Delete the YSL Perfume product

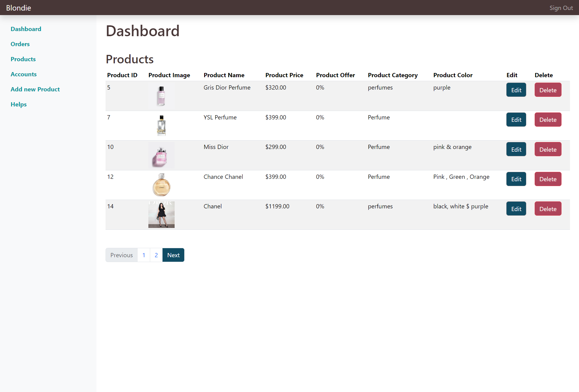548,120
